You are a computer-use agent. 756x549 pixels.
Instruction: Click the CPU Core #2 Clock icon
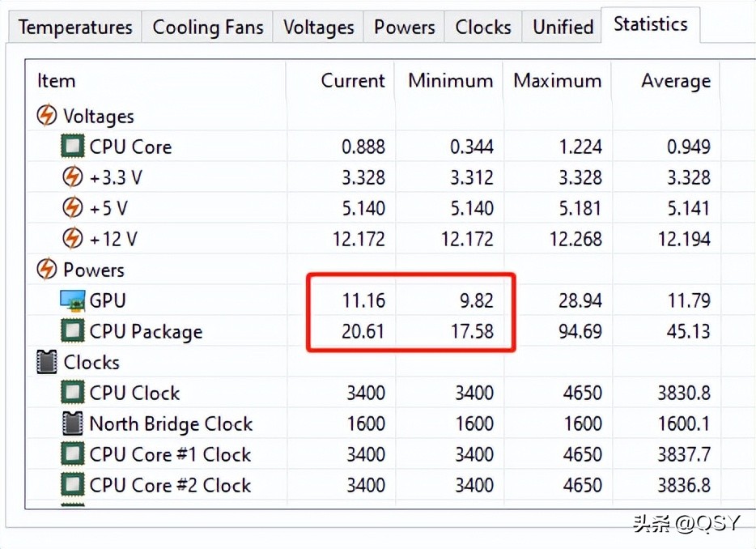coord(72,485)
